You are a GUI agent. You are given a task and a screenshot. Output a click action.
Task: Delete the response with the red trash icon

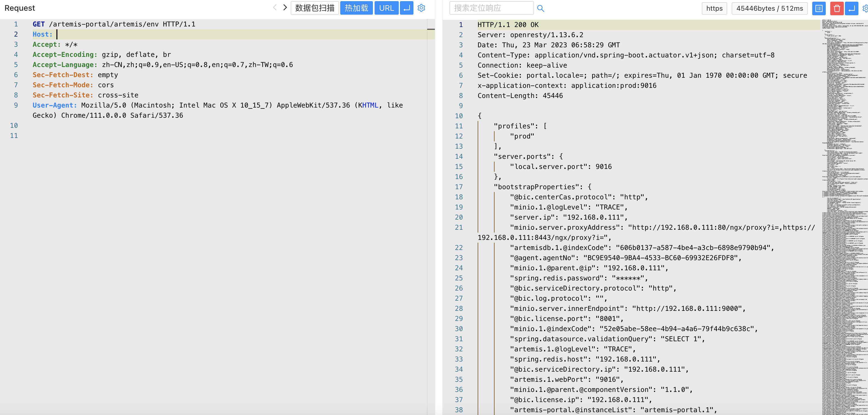coord(837,8)
